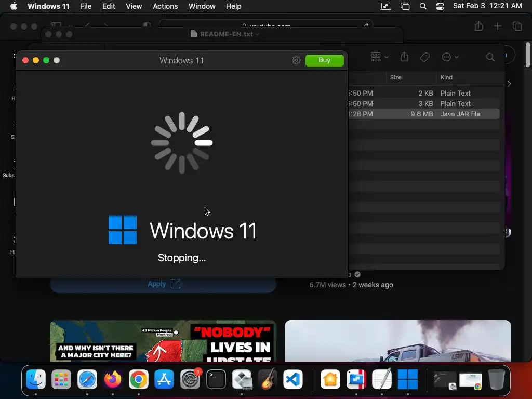Click the Safari Share icon

pos(478,26)
